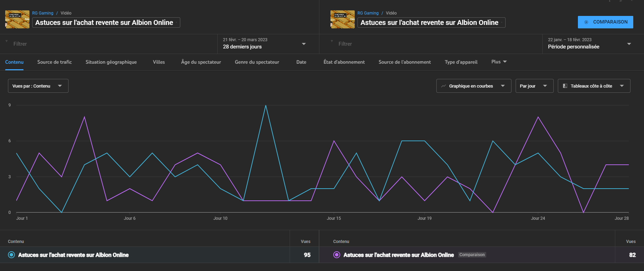Switch to the Date tab

(301, 62)
